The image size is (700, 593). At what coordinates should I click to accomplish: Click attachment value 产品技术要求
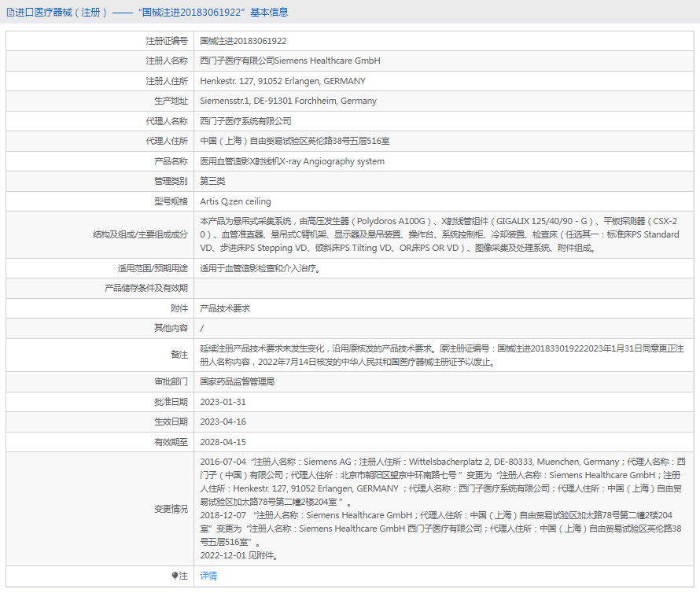[225, 308]
